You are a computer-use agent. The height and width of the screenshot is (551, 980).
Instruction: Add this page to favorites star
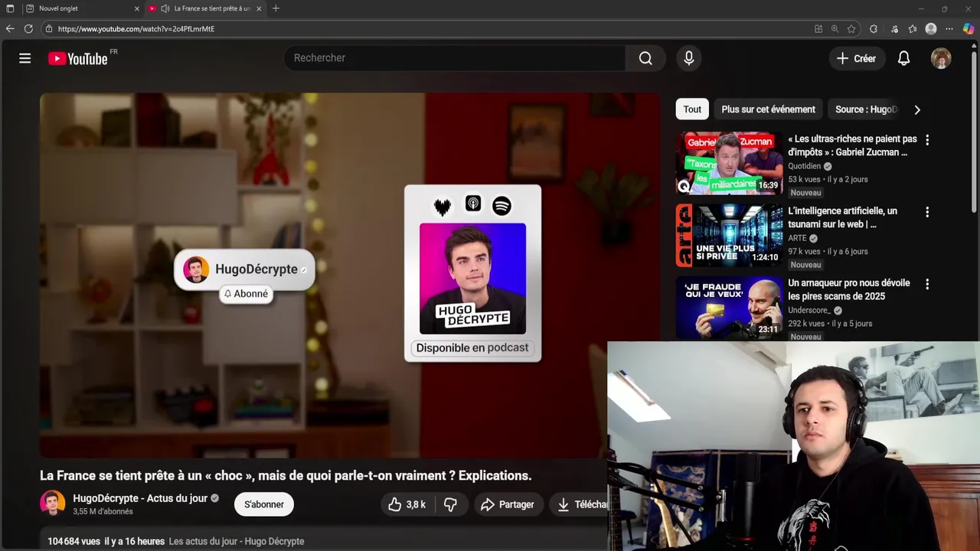[x=851, y=29]
